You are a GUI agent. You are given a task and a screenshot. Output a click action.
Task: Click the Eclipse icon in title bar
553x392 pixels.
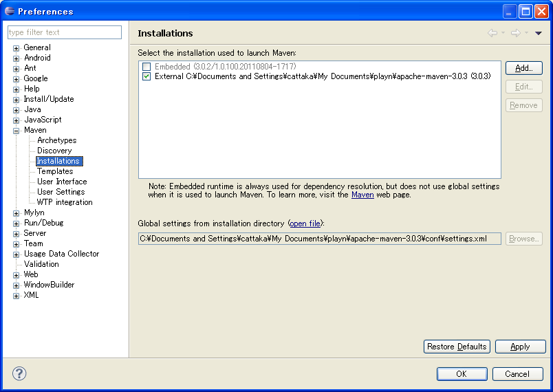click(x=10, y=11)
